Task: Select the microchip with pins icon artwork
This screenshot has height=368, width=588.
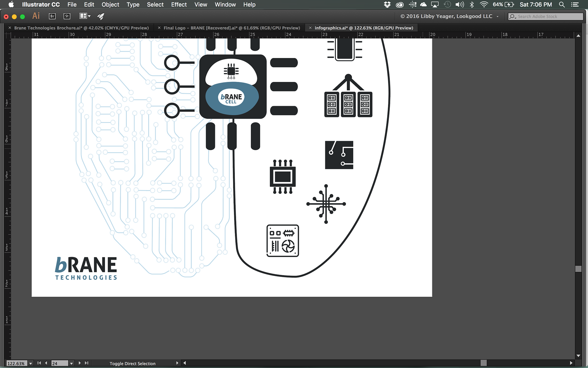Action: click(x=283, y=177)
